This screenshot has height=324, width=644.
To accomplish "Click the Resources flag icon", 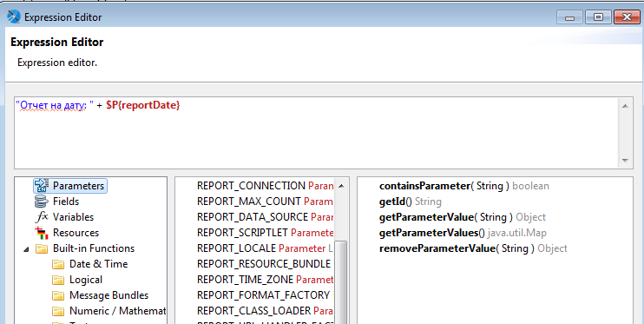I will (42, 233).
